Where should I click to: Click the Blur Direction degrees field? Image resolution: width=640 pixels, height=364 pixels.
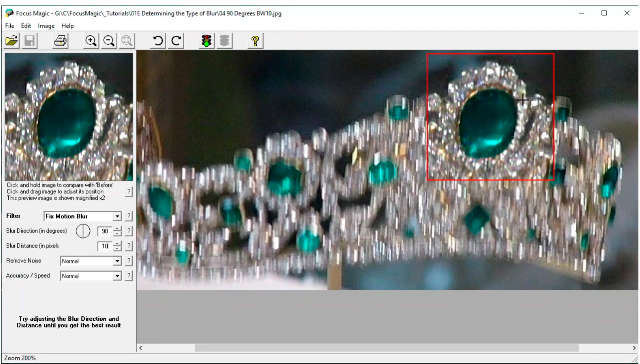(105, 231)
